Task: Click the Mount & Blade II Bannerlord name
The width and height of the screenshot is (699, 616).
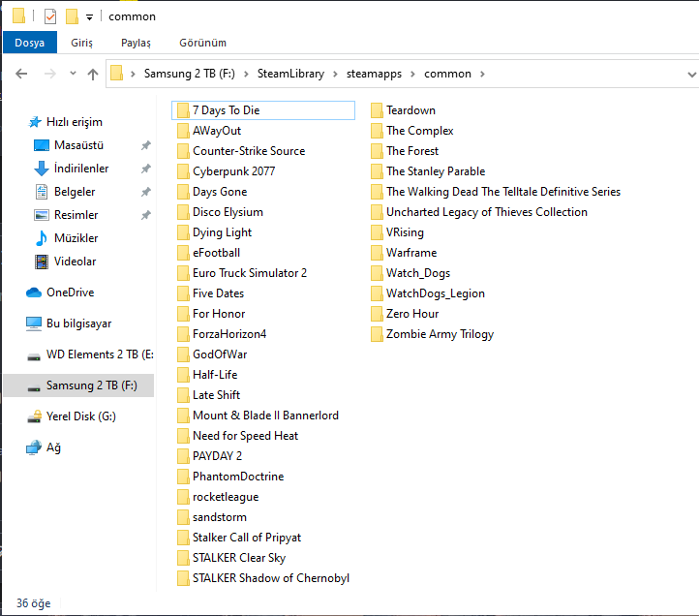Action: coord(265,416)
